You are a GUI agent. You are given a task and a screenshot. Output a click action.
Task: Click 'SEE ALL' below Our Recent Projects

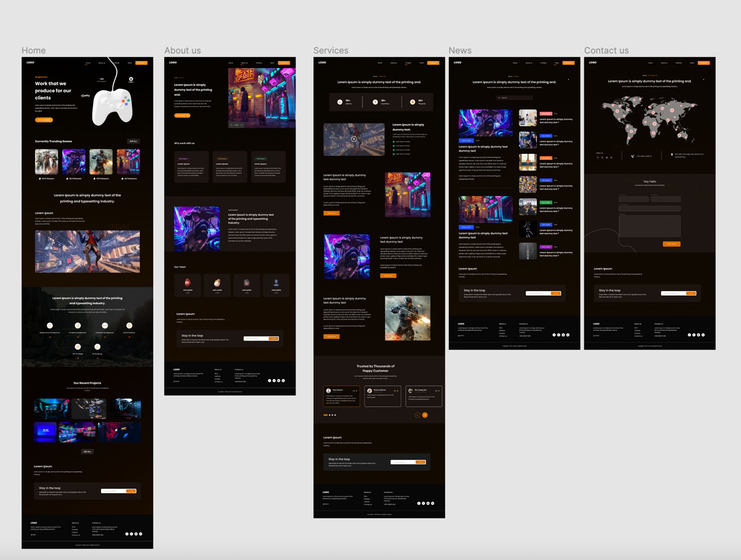tap(87, 451)
